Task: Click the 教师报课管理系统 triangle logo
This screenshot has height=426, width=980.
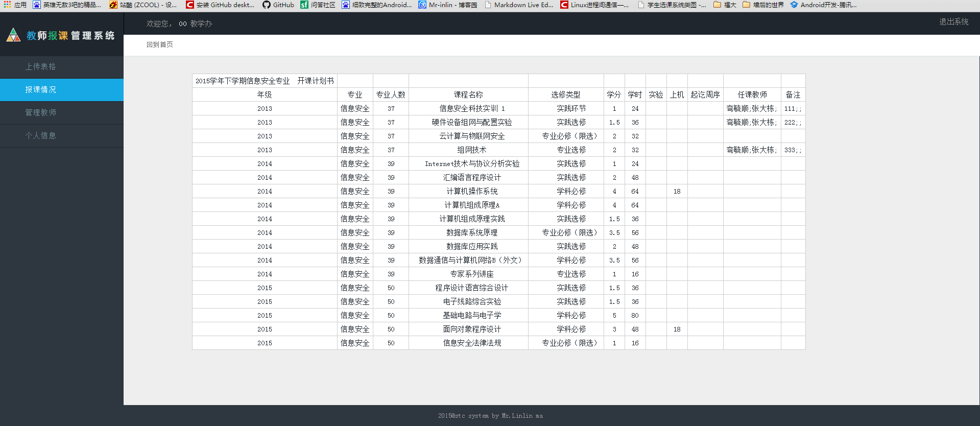Action: coord(13,35)
